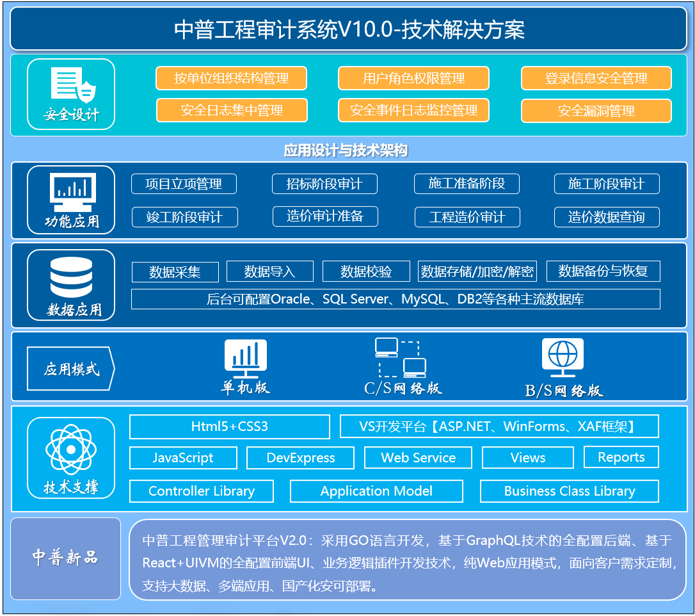Image resolution: width=695 pixels, height=616 pixels.
Task: Select Web Service box
Action: click(x=418, y=458)
